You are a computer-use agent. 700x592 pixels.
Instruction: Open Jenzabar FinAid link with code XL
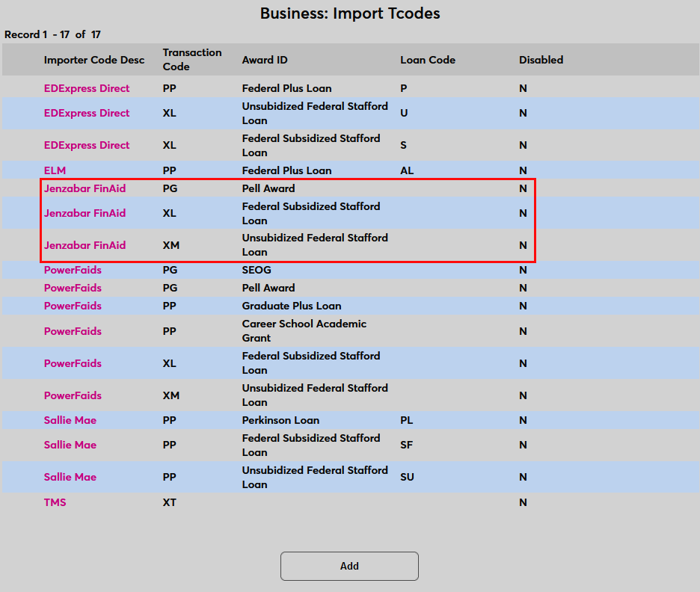[x=85, y=213]
